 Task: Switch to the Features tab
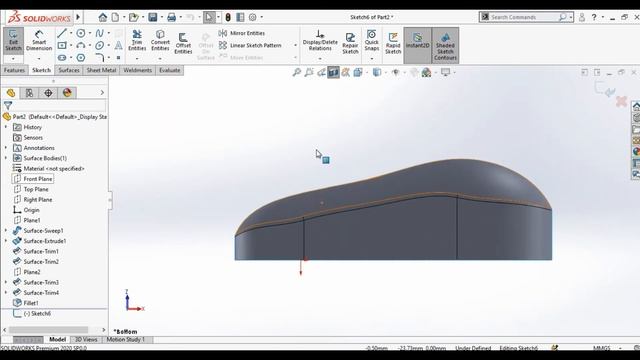pyautogui.click(x=14, y=70)
